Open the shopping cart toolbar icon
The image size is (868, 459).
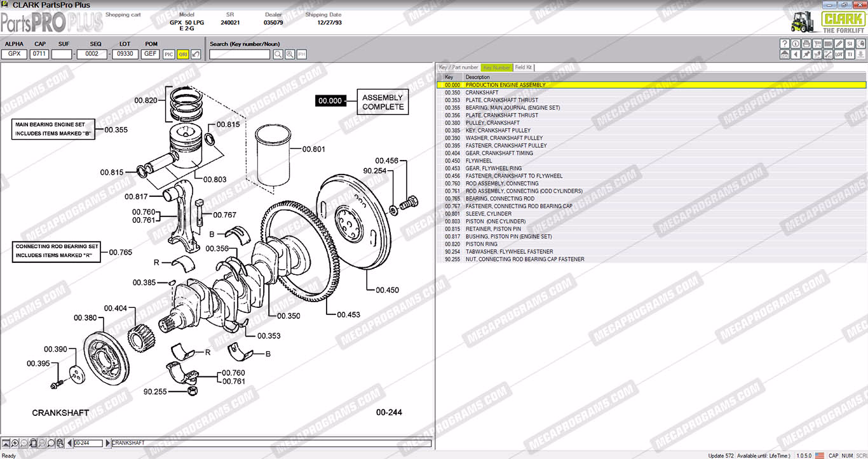coord(817,44)
